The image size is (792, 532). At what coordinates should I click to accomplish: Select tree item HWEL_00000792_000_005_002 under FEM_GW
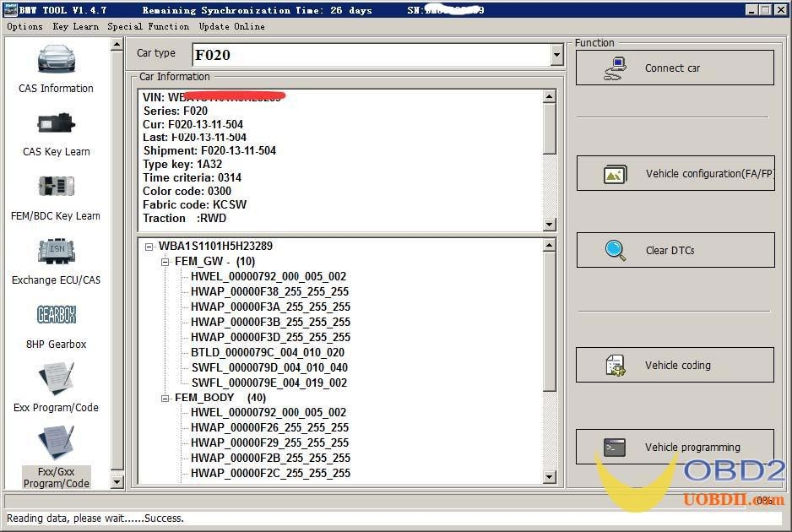point(267,276)
